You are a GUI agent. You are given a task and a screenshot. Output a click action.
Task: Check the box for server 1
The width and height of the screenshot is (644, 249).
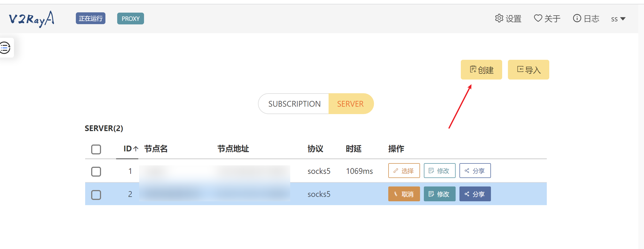tap(96, 172)
